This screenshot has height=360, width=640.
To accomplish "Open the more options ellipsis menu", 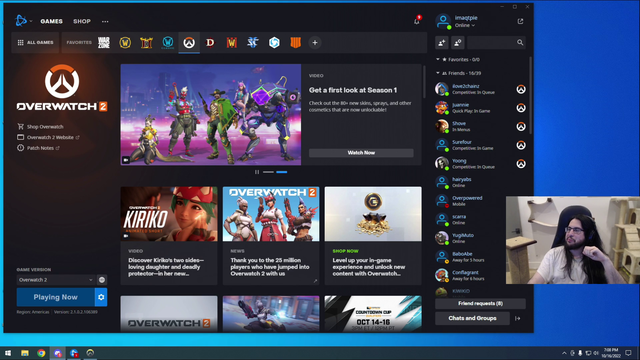I will [105, 21].
